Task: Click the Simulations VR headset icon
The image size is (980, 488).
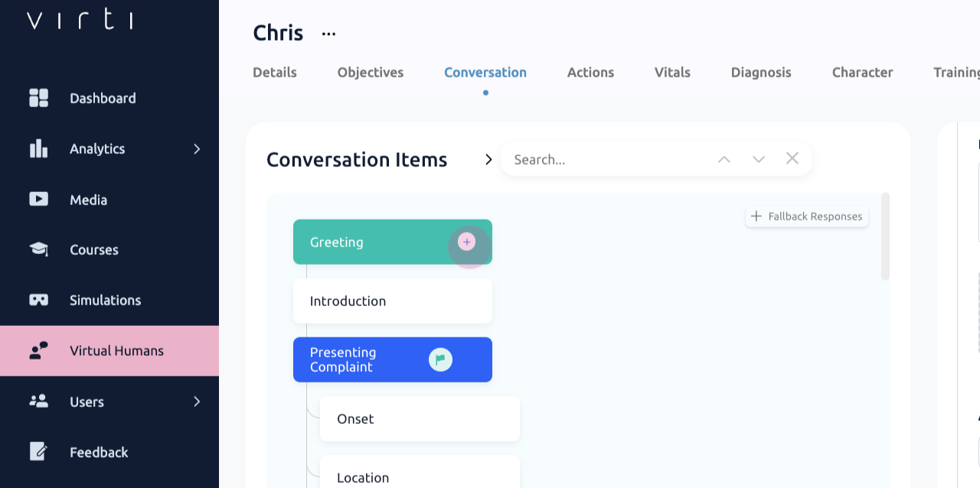Action: pos(38,300)
